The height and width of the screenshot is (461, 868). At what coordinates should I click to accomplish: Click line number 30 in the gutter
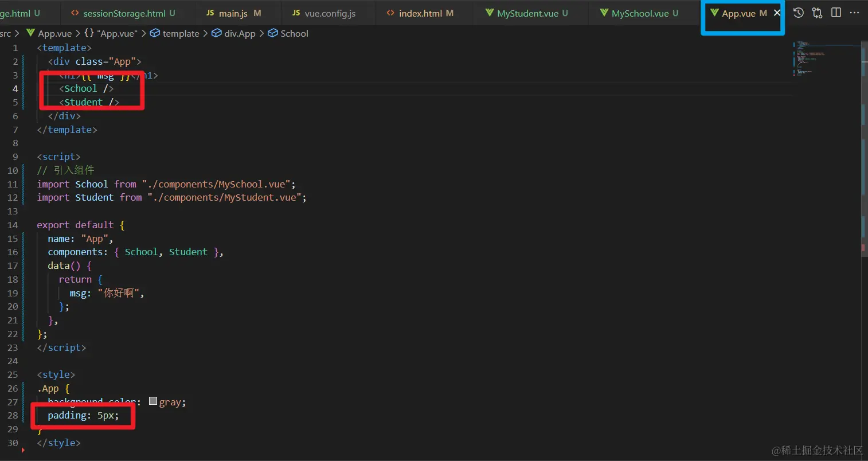[x=13, y=443]
